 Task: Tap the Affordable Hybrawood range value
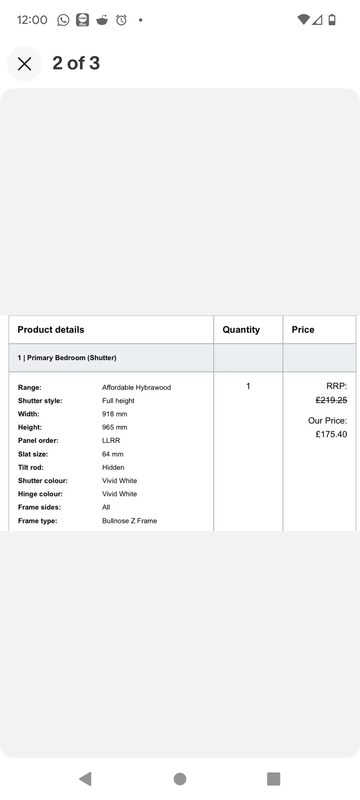pos(136,387)
